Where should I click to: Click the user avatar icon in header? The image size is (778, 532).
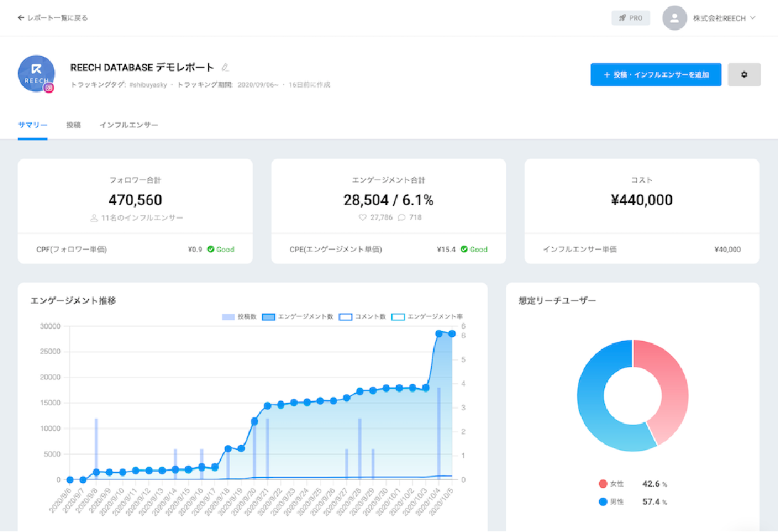pyautogui.click(x=674, y=18)
